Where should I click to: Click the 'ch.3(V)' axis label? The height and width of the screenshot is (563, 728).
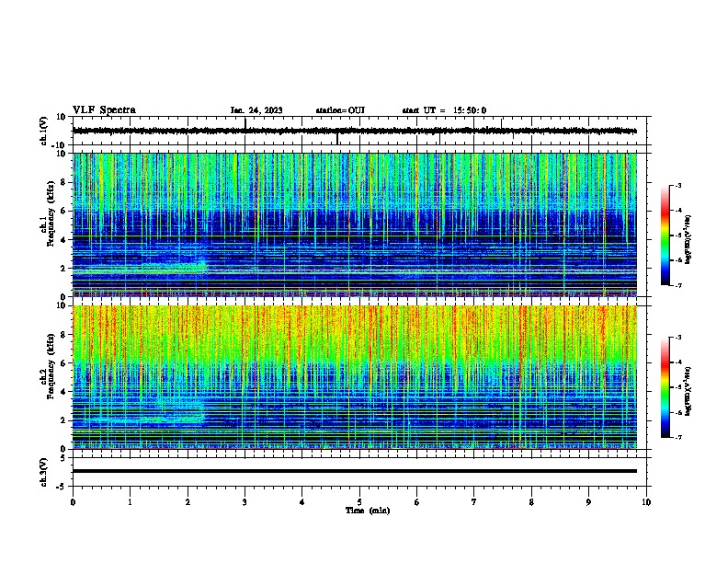43,472
